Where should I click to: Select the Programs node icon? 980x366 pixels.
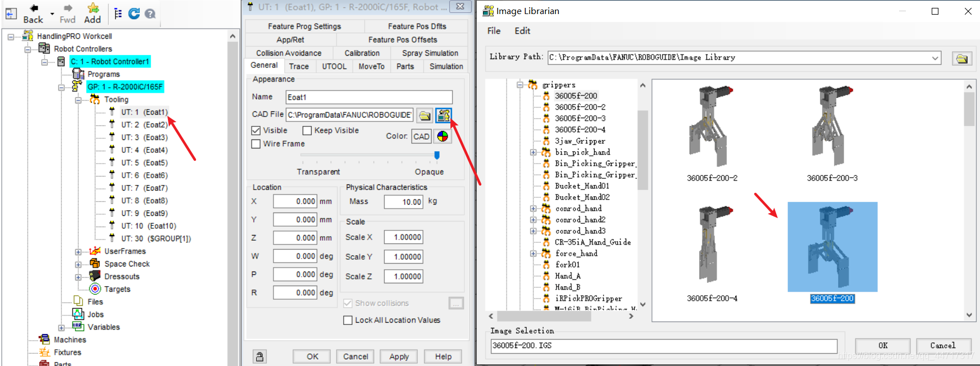79,74
